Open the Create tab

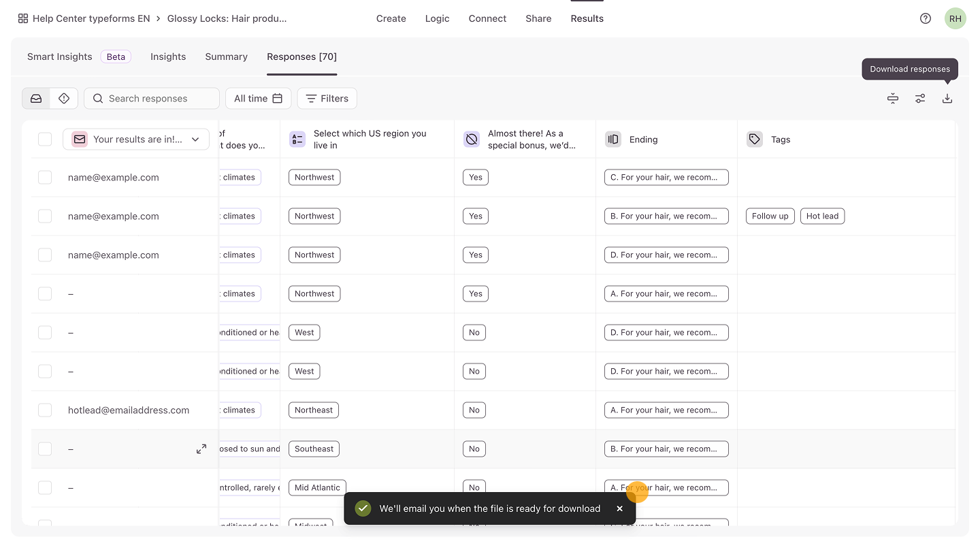tap(391, 18)
